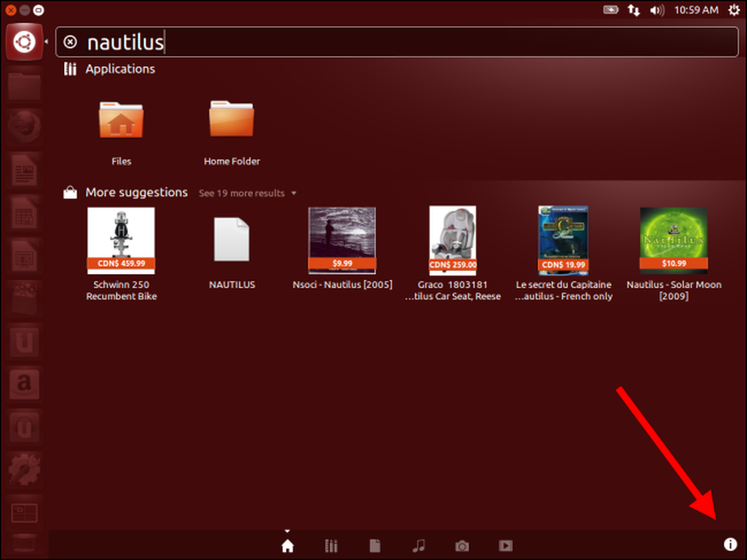Switch to the Photos lens
Screen dimensions: 747x560
[462, 546]
